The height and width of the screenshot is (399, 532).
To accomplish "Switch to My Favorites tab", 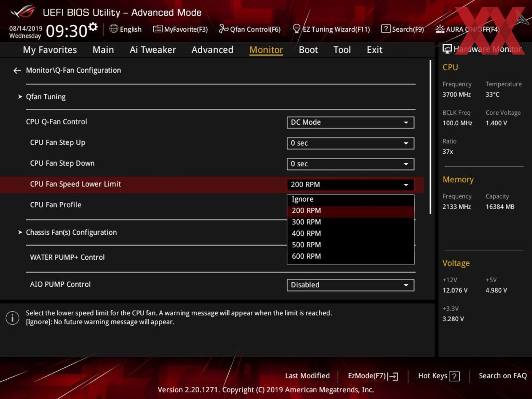I will pos(50,50).
